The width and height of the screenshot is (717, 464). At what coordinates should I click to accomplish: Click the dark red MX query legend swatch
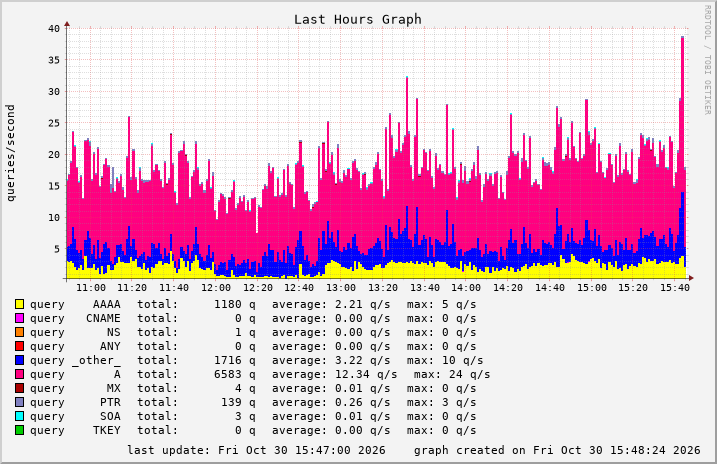19,388
